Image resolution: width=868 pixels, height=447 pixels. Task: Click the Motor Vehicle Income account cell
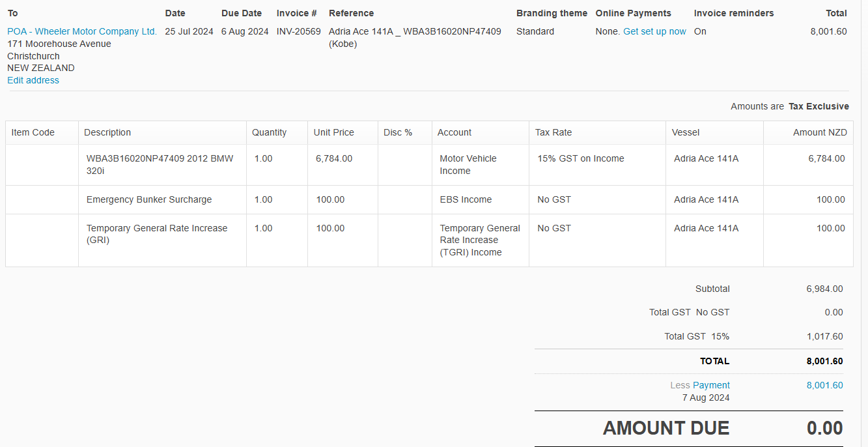(x=481, y=165)
